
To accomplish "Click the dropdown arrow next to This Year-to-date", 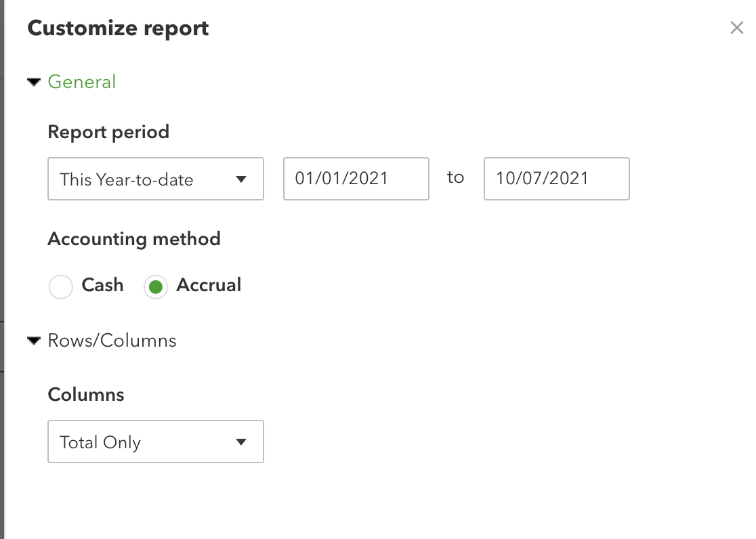I will tap(242, 179).
